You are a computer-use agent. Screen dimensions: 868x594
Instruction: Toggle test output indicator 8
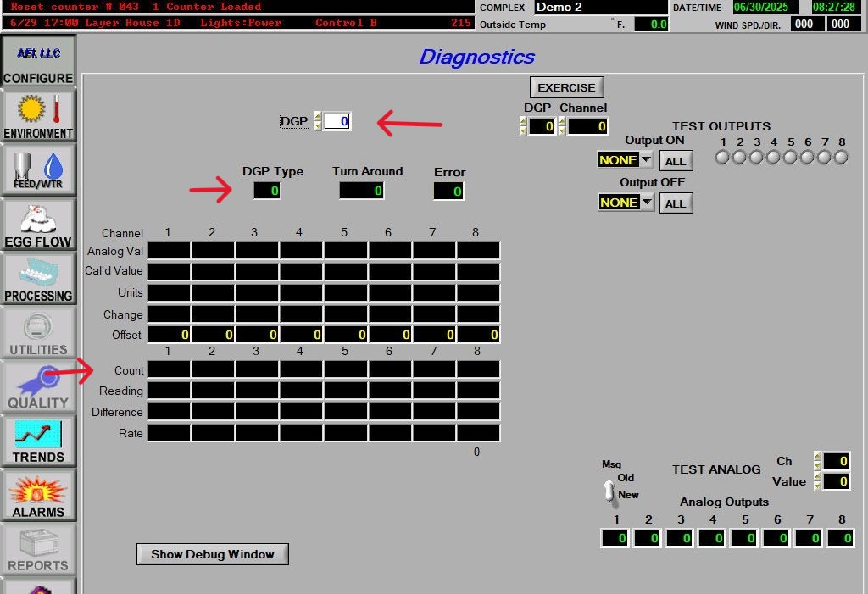841,157
